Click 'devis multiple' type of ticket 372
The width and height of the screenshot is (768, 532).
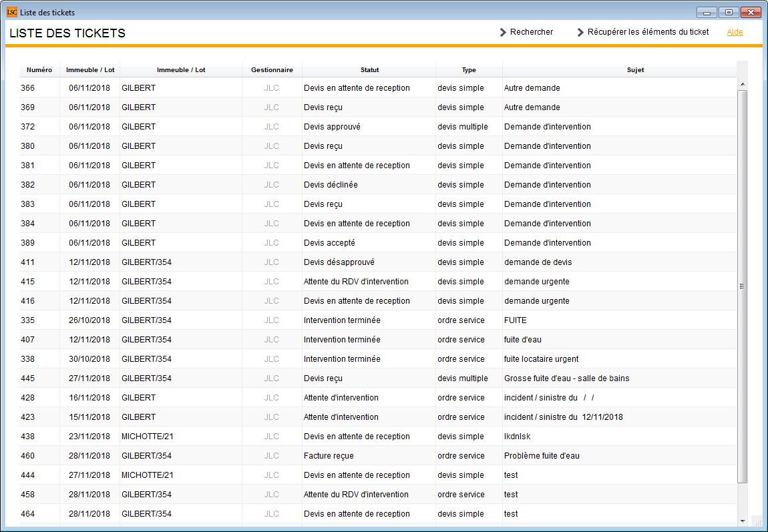pos(463,127)
